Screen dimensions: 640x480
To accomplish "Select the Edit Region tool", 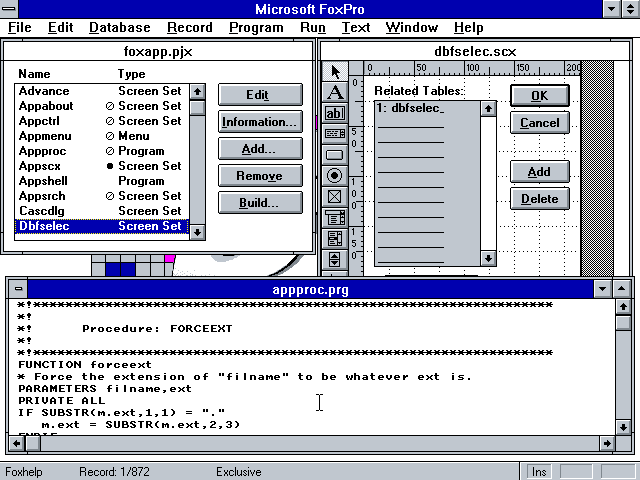I will (335, 133).
